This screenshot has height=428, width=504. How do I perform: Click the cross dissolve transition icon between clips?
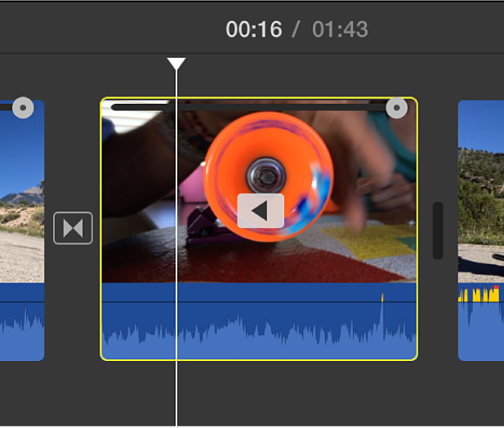tap(73, 228)
